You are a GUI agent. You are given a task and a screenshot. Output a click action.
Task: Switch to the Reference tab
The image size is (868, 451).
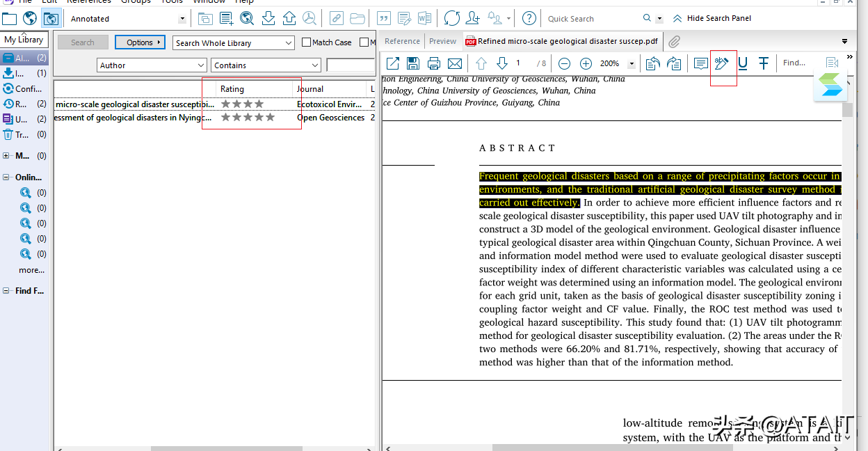(x=402, y=41)
